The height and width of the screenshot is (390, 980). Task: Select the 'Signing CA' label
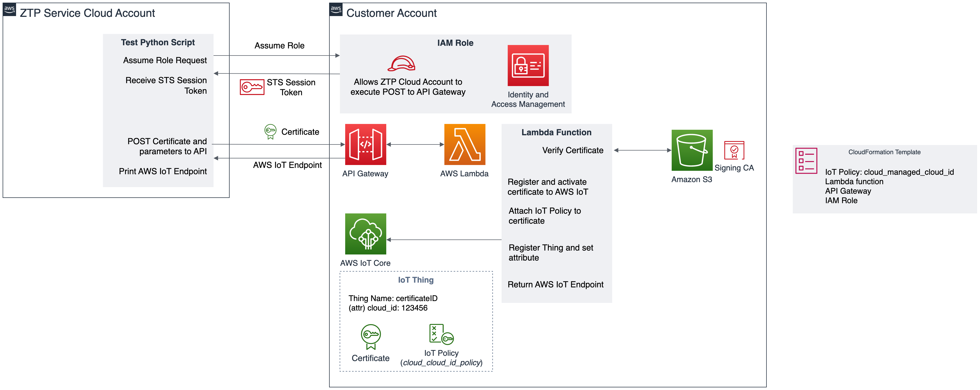(734, 168)
